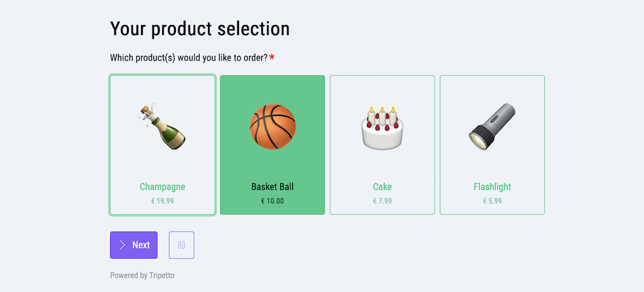This screenshot has width=644, height=292.
Task: Proceed with the Next button label
Action: (141, 245)
